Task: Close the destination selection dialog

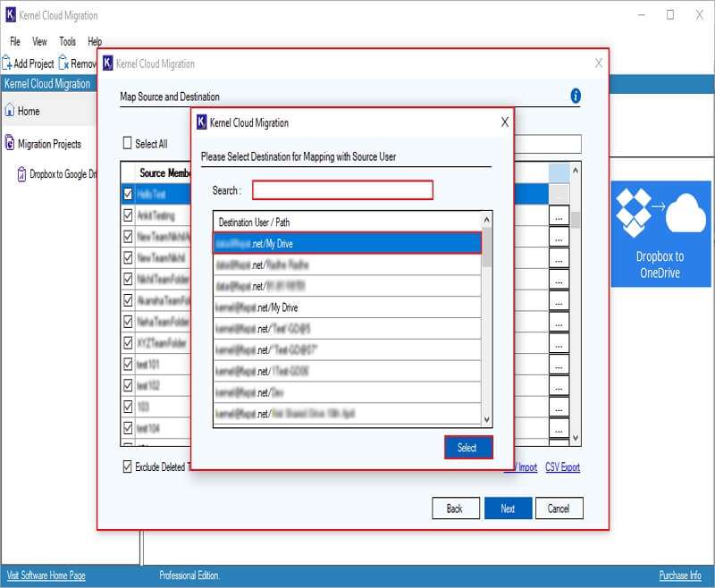Action: pos(504,122)
